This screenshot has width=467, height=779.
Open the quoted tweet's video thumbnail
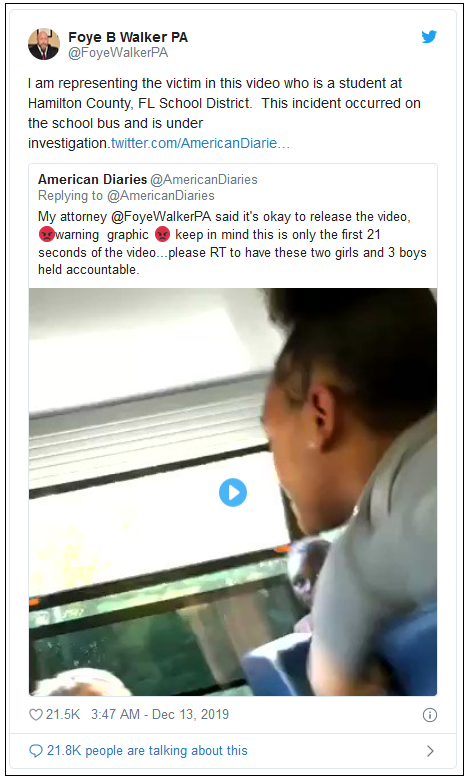point(233,492)
